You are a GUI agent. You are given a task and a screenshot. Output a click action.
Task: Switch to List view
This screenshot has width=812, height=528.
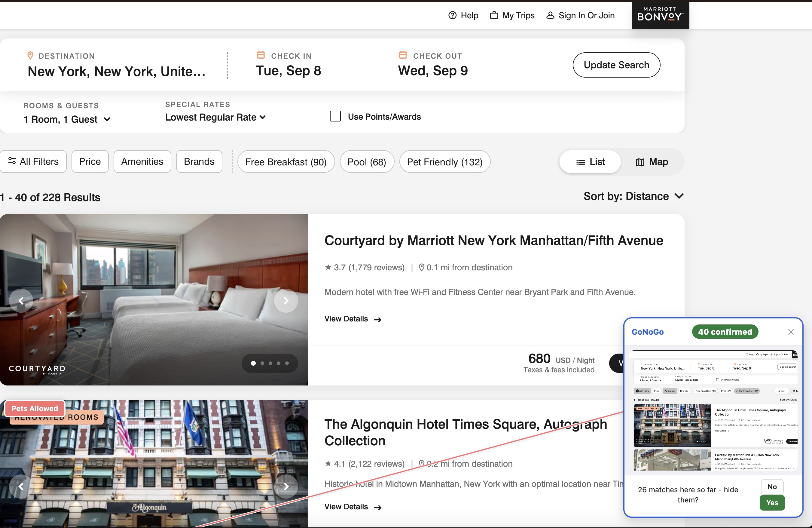[590, 162]
